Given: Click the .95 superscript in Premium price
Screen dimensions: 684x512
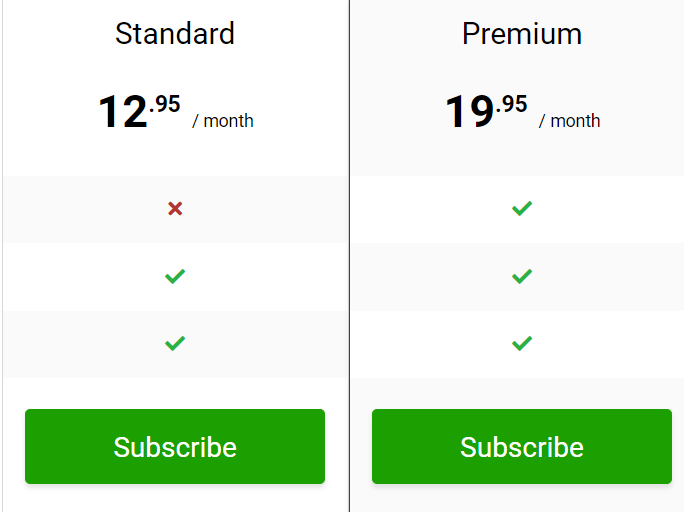Looking at the screenshot, I should tap(512, 103).
